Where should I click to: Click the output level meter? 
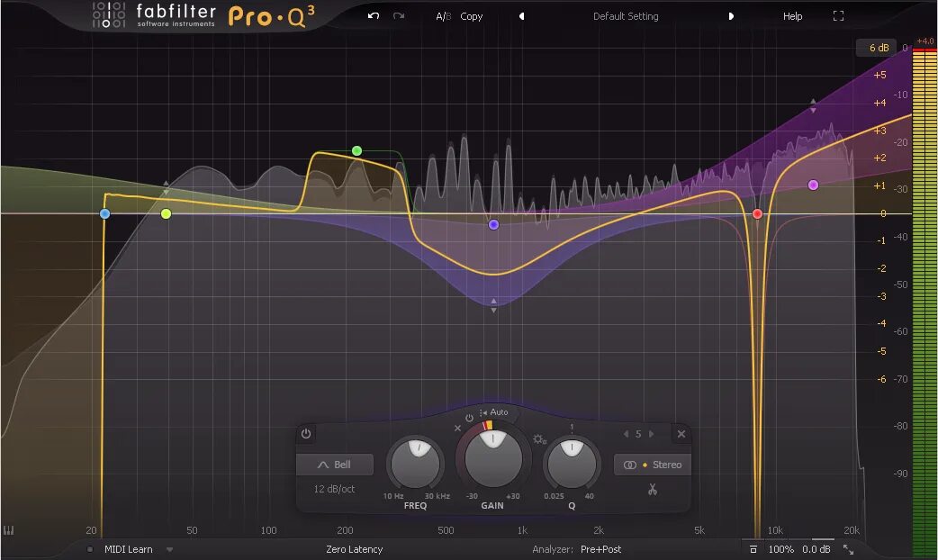(924, 303)
